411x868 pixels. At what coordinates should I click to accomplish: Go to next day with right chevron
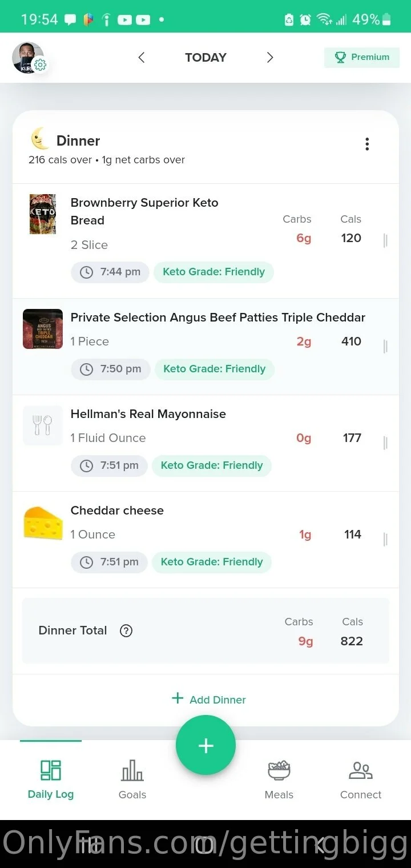tap(270, 57)
